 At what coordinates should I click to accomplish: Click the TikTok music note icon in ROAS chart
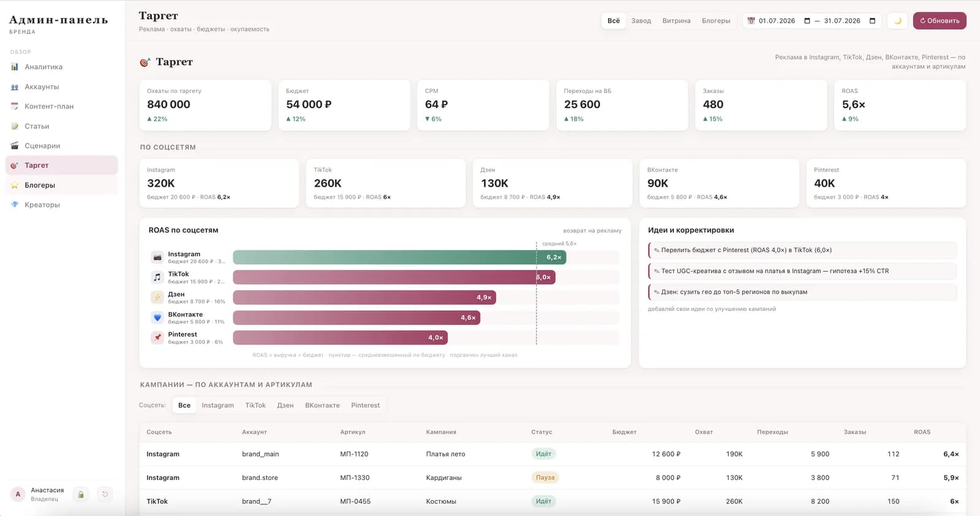click(x=157, y=277)
